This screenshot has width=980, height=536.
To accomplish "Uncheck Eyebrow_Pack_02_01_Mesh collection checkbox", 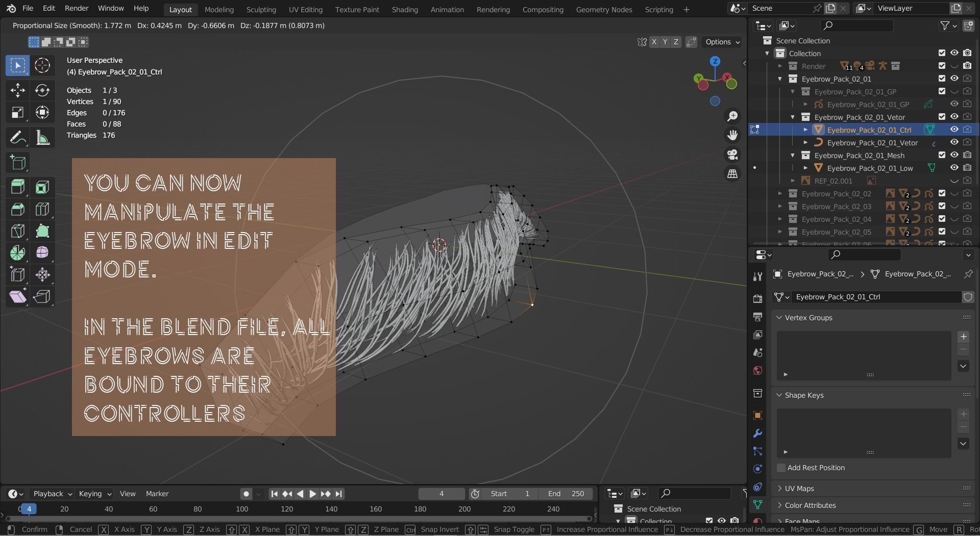I will coord(942,155).
